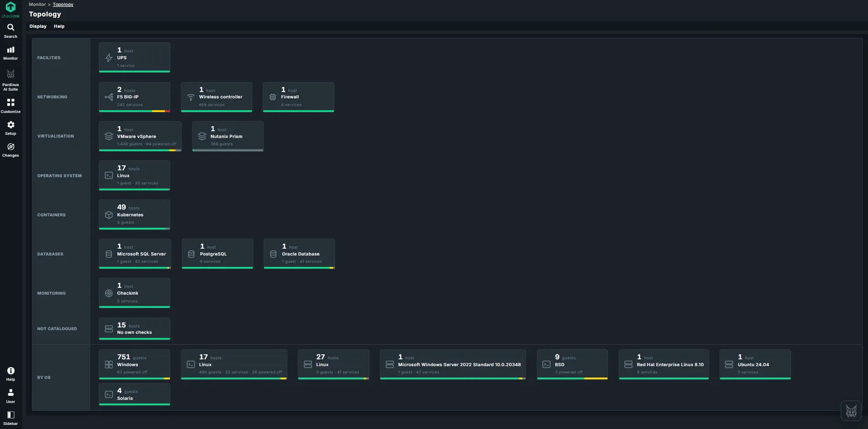Open the Microsoft Windows Server 2022 Standard card
Screen dimensions: 868x429
[x=453, y=364]
